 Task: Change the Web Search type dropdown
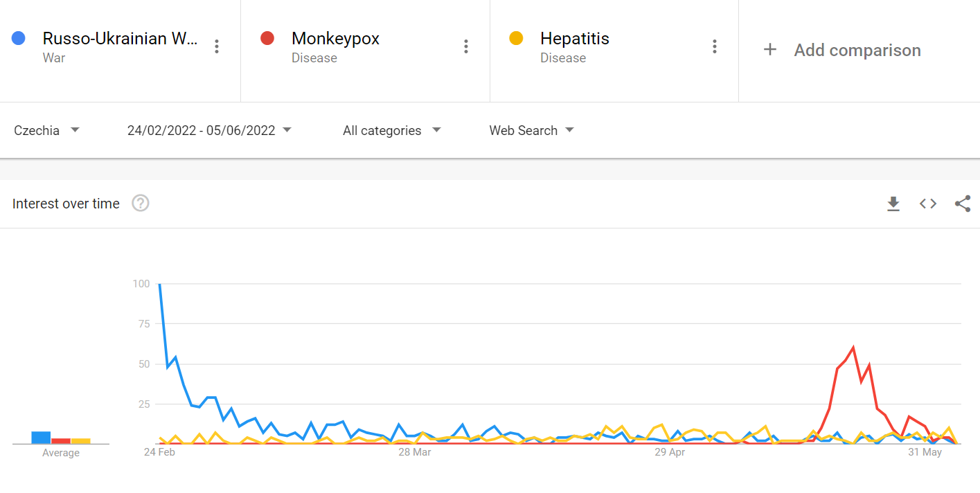tap(531, 130)
